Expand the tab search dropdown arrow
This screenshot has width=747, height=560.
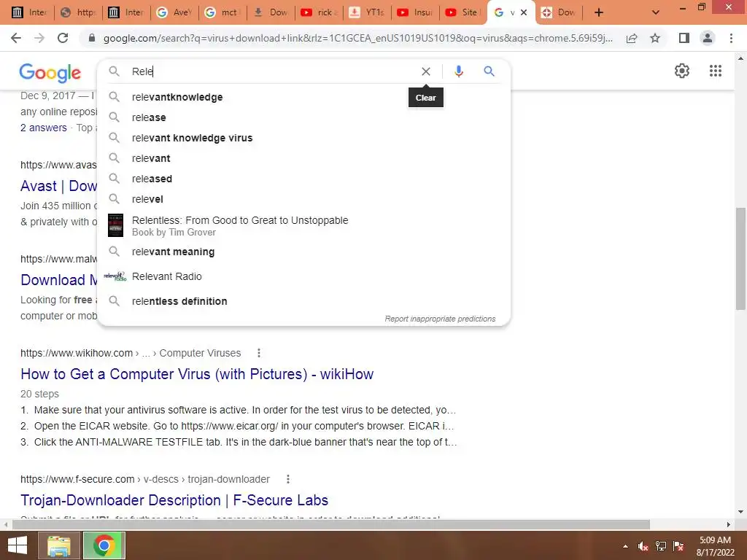(656, 12)
